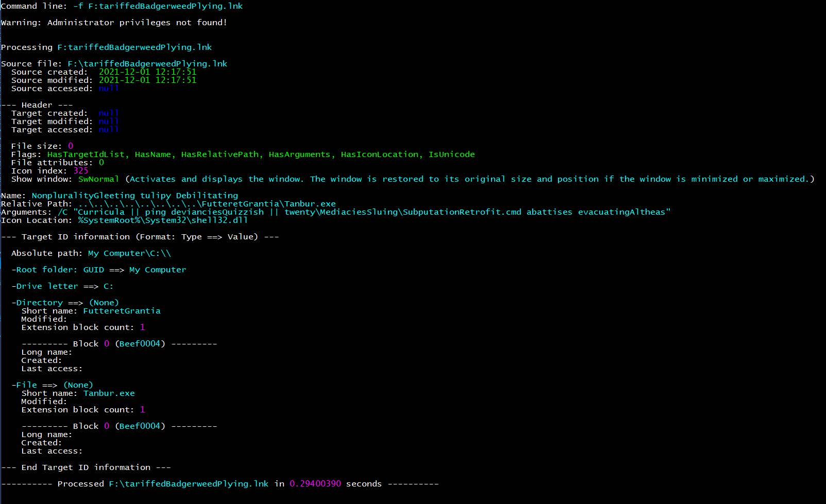Viewport: 826px width, 504px height.
Task: Select the Drive letter C: entry
Action: pos(110,286)
